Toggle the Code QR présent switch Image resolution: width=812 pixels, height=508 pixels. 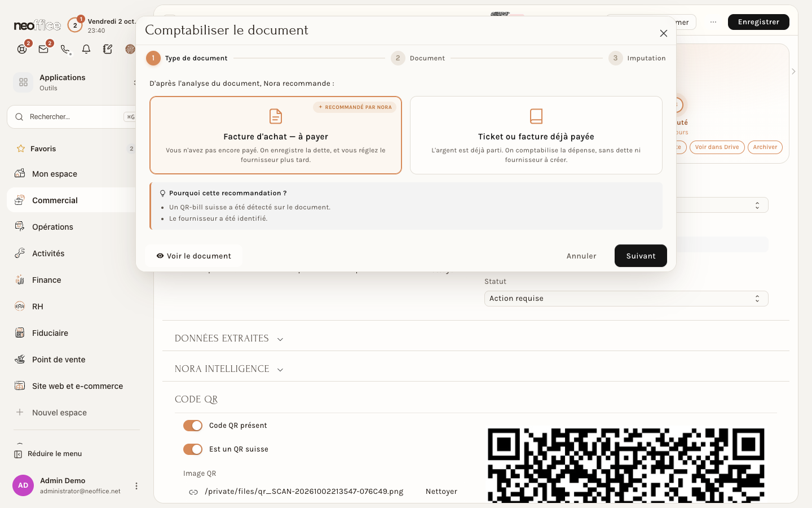(193, 426)
